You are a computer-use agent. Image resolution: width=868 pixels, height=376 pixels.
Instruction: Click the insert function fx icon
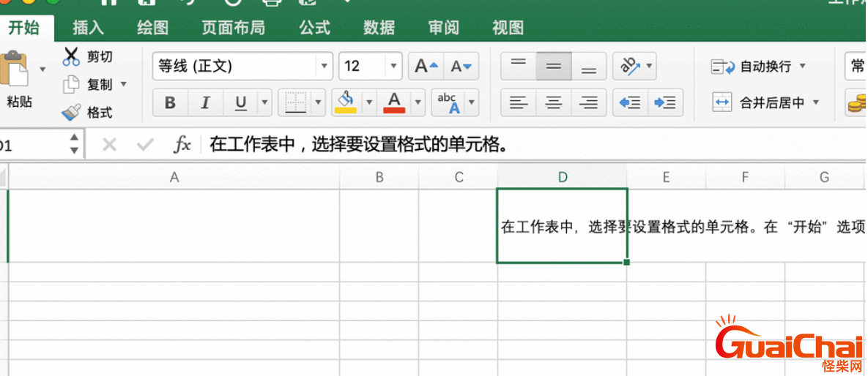tap(182, 145)
